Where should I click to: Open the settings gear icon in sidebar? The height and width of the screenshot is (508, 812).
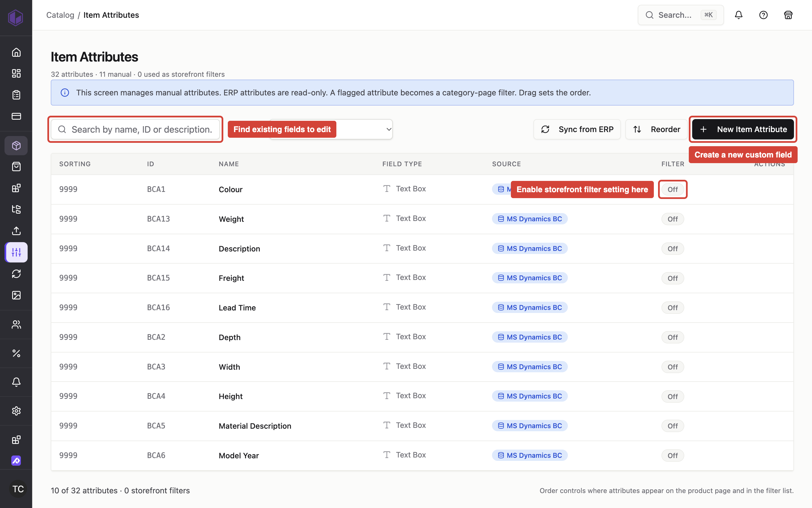point(16,411)
